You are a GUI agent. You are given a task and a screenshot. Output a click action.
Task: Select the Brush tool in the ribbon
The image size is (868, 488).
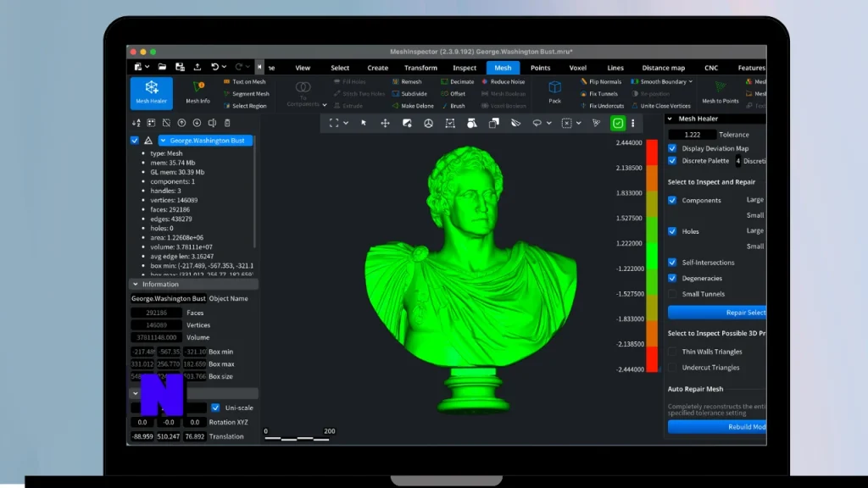tap(453, 106)
